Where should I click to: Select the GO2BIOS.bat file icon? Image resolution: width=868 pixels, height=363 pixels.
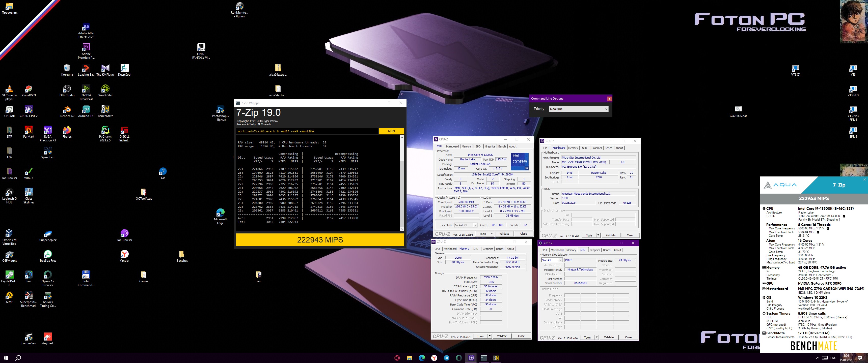point(738,111)
